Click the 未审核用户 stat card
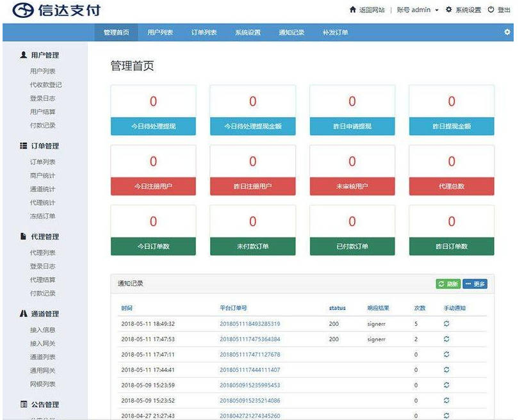 tap(352, 170)
